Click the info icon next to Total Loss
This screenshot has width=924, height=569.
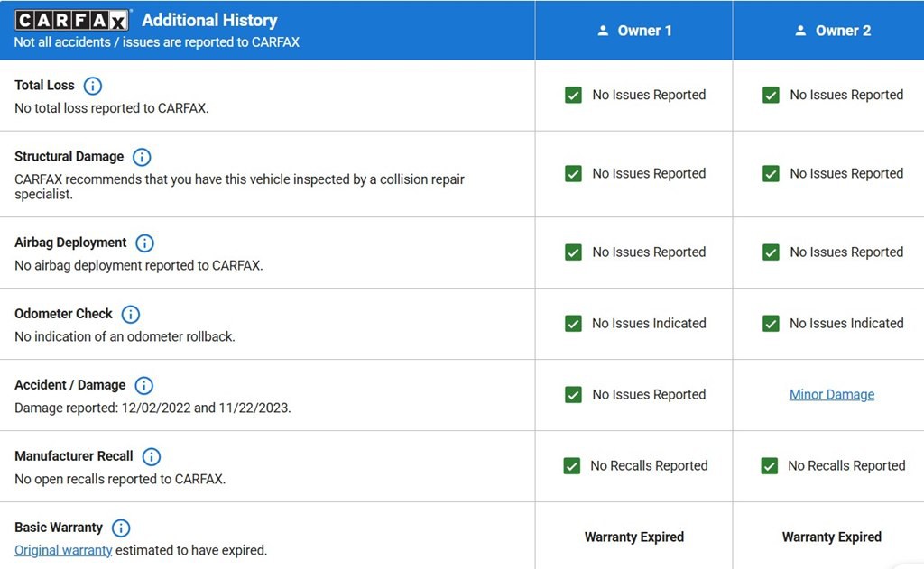click(93, 86)
